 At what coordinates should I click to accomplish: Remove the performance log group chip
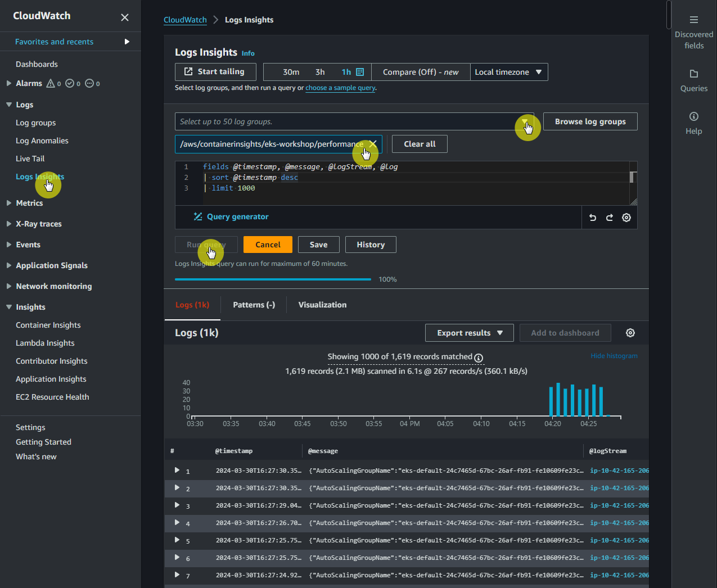[373, 144]
